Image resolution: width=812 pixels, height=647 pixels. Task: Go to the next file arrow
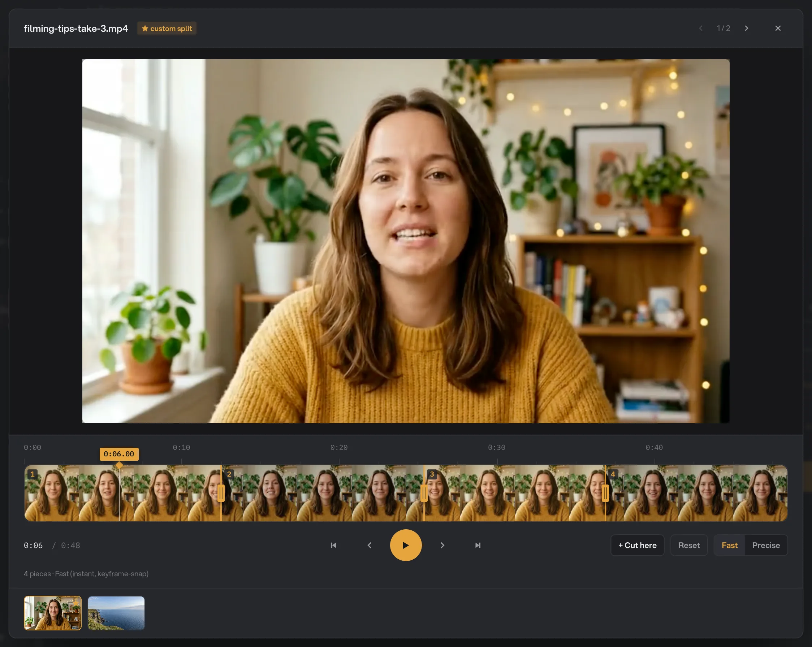(747, 28)
